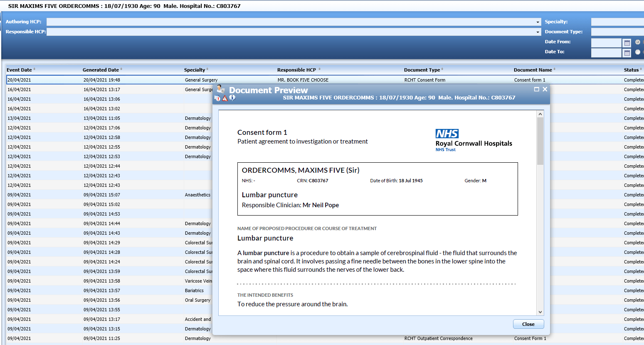Select the information icon in Document Preview
644x345 pixels.
pos(232,98)
